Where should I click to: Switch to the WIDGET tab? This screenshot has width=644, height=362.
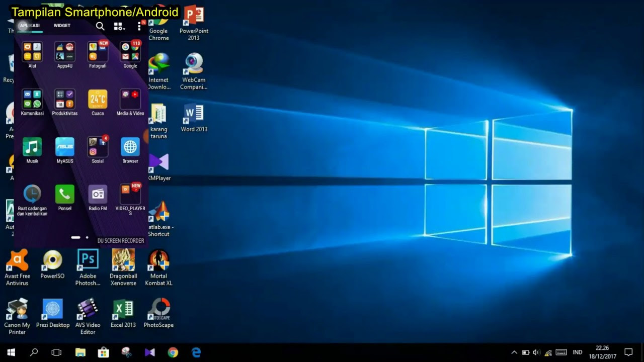click(62, 26)
